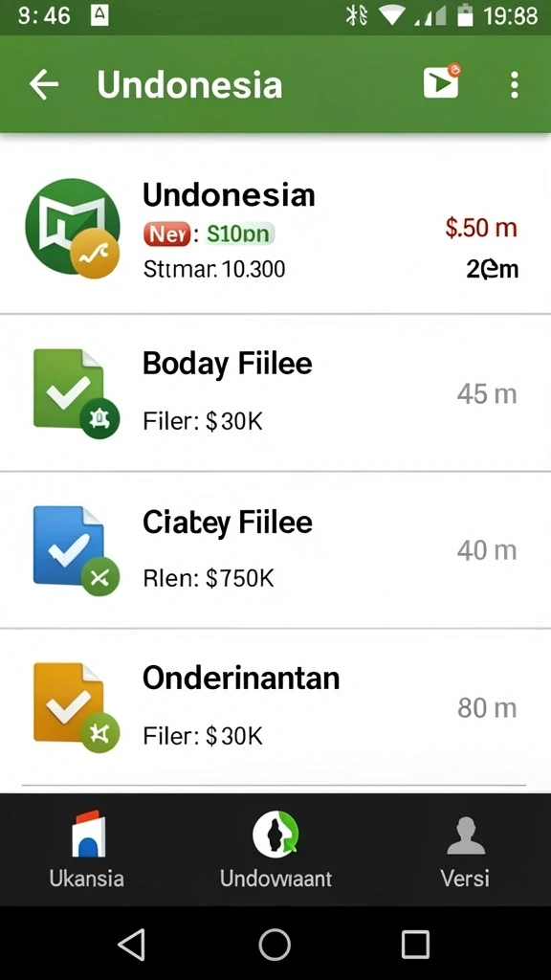Screen dimensions: 551x980
Task: Open the Versi profile tab
Action: point(466,850)
